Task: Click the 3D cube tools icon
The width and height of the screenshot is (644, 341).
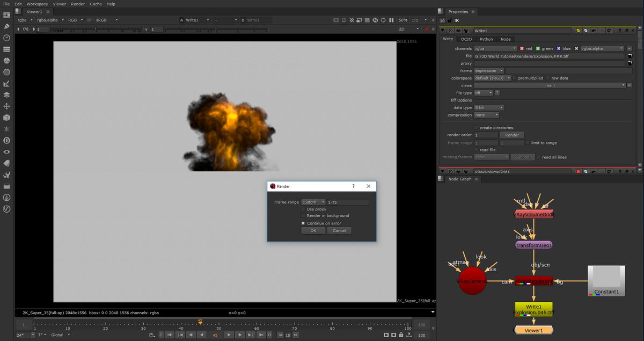Action: point(6,118)
